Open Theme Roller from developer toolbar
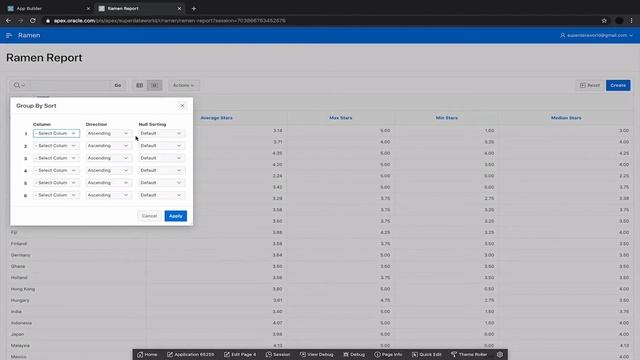The image size is (640, 360). click(469, 354)
